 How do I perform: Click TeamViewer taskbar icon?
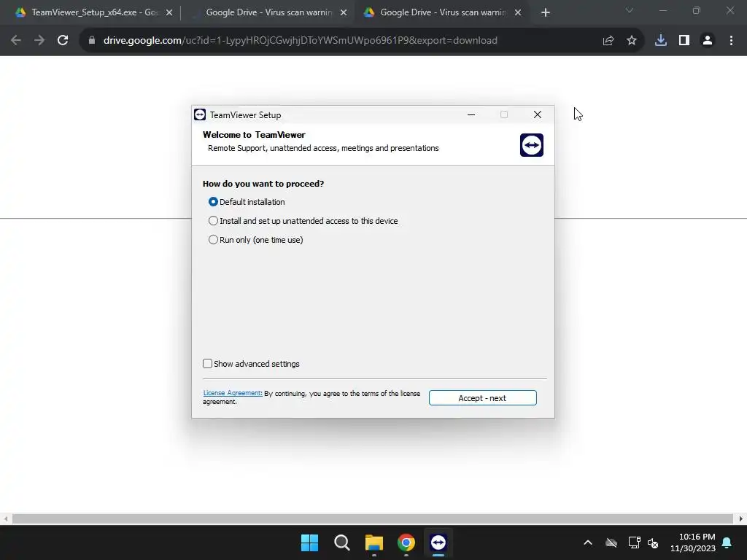pyautogui.click(x=438, y=542)
